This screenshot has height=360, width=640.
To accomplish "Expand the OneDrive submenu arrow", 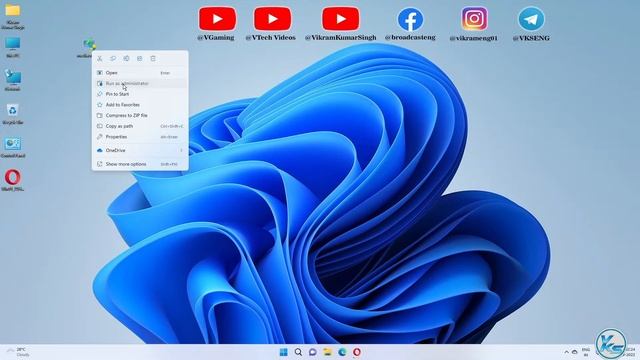I will click(181, 150).
